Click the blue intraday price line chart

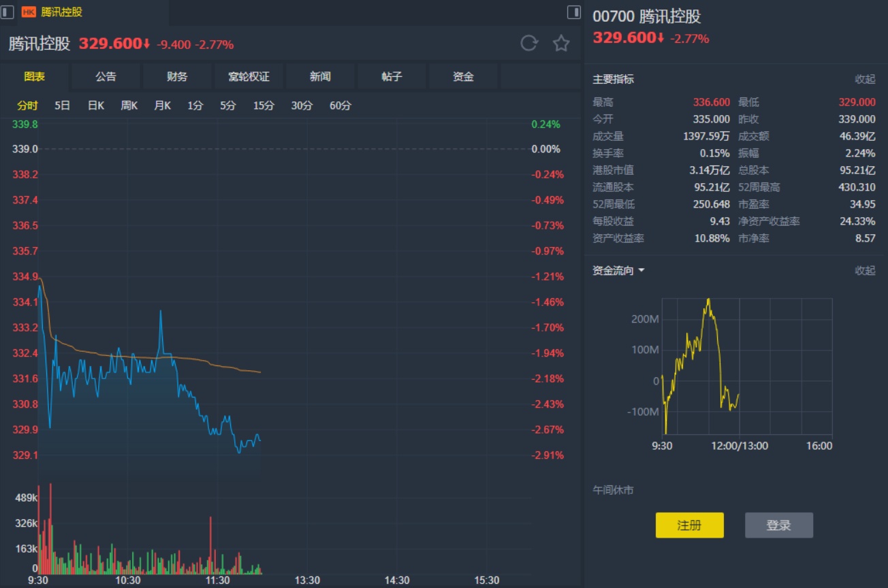[149, 370]
